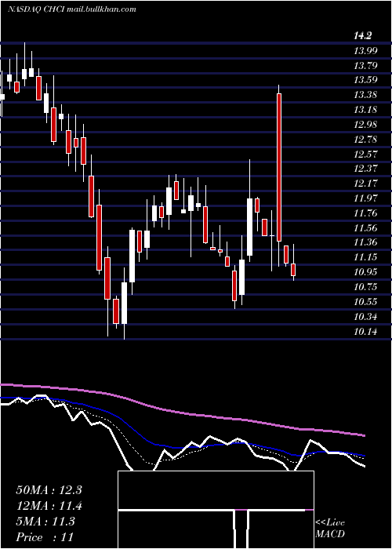
Task: Click the 13.99 price axis label
Action: (365, 51)
